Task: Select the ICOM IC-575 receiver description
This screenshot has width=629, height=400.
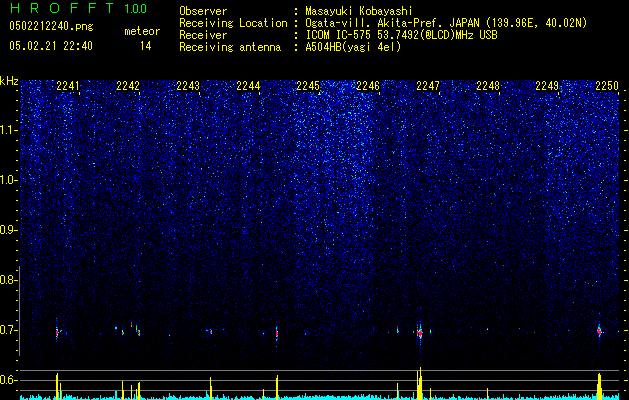Action: (401, 35)
